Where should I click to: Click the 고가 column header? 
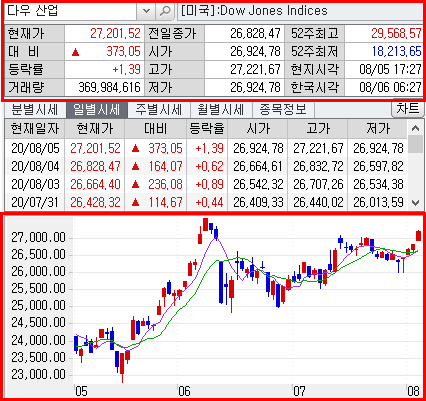pos(318,128)
